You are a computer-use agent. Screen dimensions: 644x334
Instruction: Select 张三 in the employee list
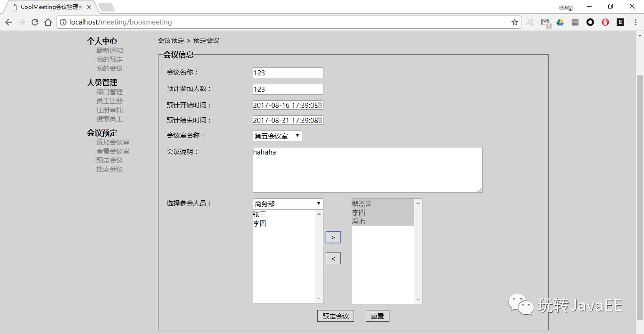click(x=260, y=214)
